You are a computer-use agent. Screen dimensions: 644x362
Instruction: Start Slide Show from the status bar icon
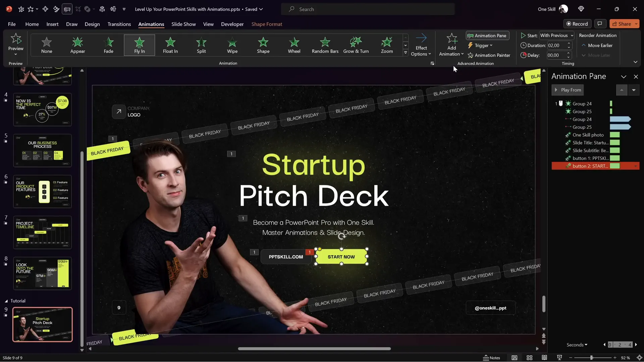tap(559, 358)
